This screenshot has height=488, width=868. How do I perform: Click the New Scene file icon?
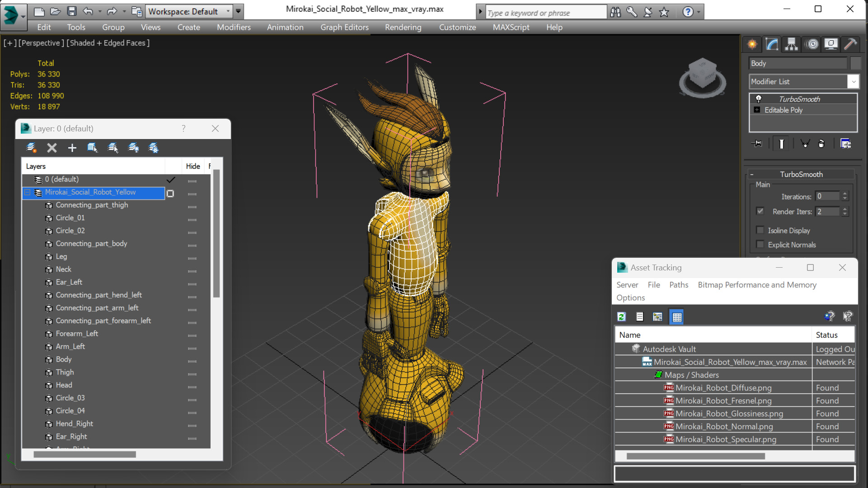click(39, 11)
